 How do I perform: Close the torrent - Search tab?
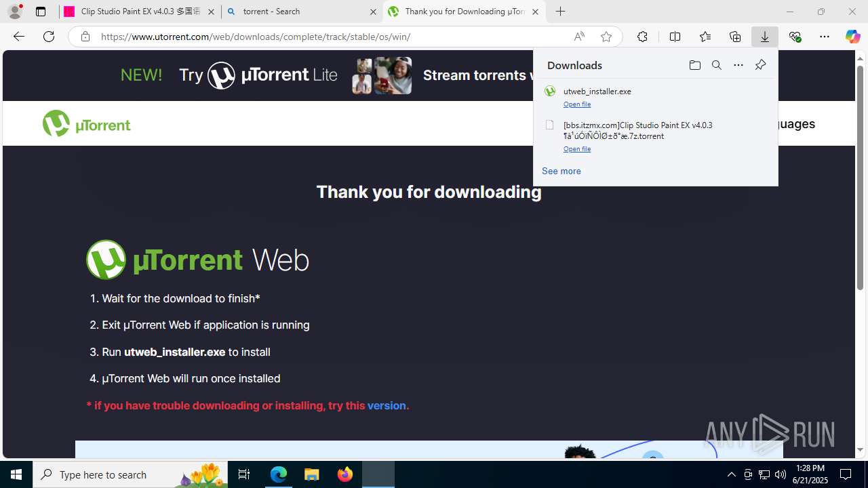point(373,12)
